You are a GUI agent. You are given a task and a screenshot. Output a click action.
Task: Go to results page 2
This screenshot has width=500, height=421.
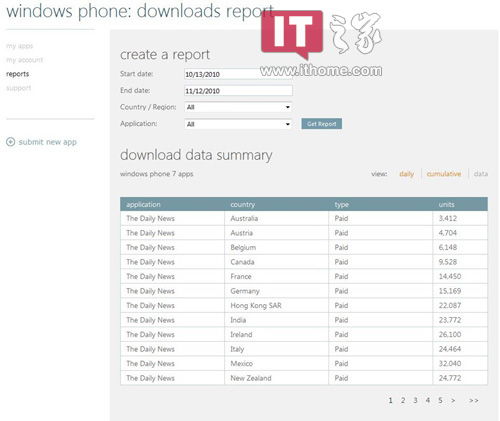pyautogui.click(x=403, y=400)
